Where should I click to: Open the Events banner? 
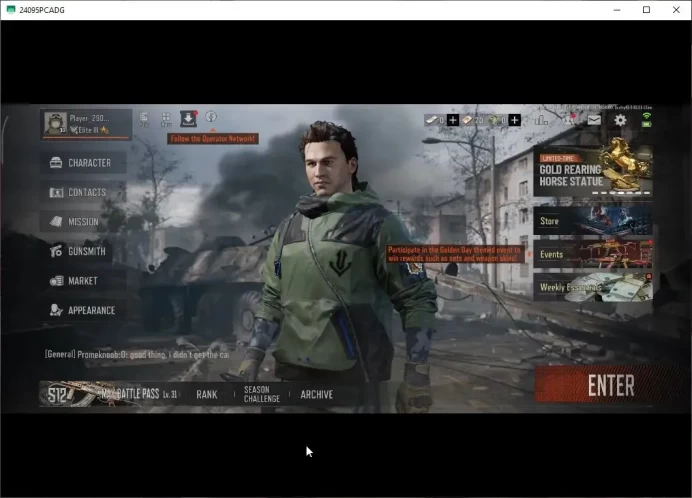[593, 254]
